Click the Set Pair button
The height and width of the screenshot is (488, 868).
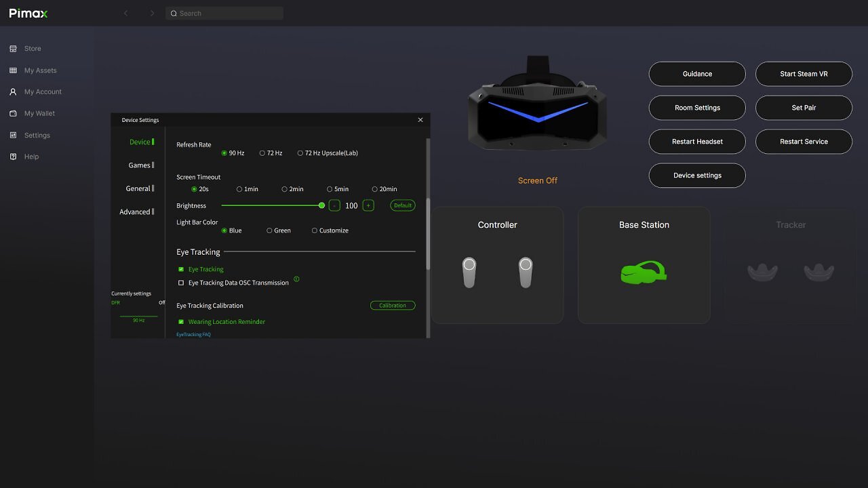tap(804, 108)
